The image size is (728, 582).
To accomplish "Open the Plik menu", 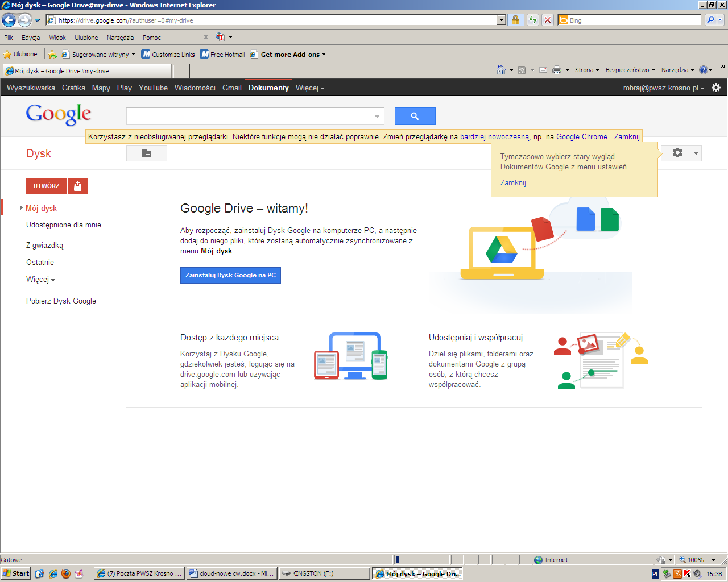I will (9, 38).
